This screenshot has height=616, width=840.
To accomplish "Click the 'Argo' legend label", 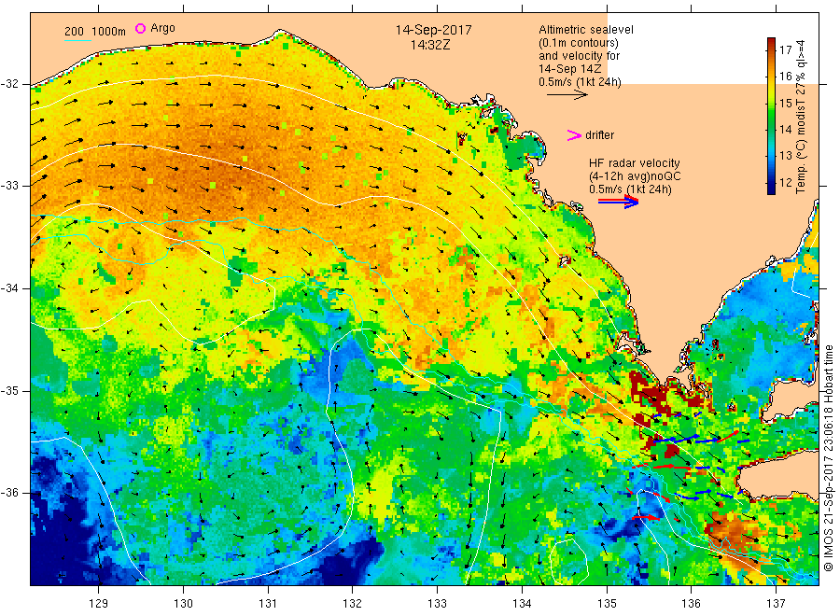I will (162, 28).
